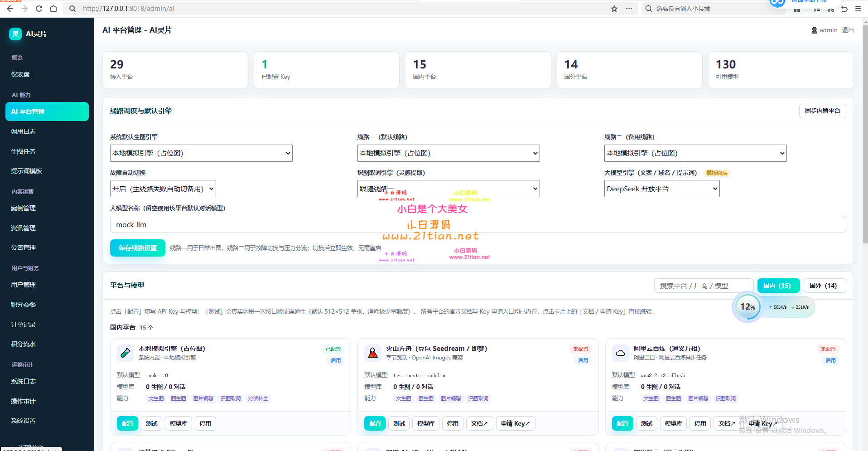Viewport: 868px width, 451px height.
Task: Click the 搜索平台 / 厂商 / 模型 search field
Action: 704,286
